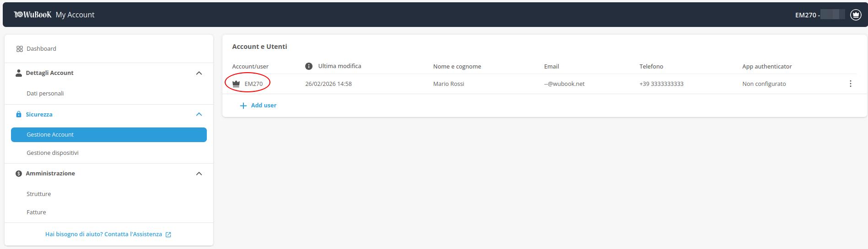Click the Amministrazione dollar icon

pos(19,174)
